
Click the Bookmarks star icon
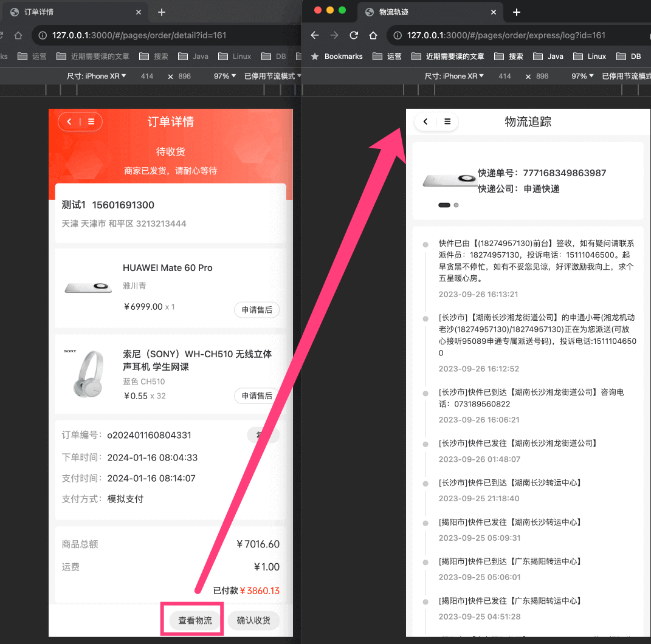(x=314, y=56)
